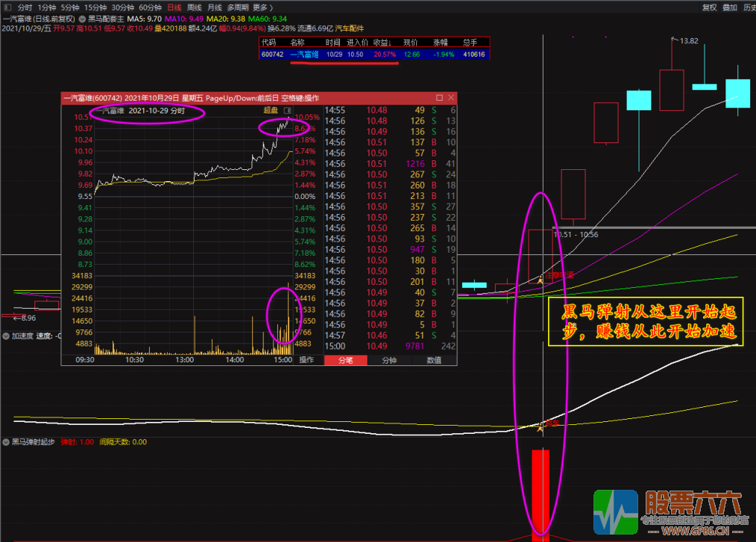Switch chart period to 30分钟
Screen dimensions: 756x542
coord(122,7)
